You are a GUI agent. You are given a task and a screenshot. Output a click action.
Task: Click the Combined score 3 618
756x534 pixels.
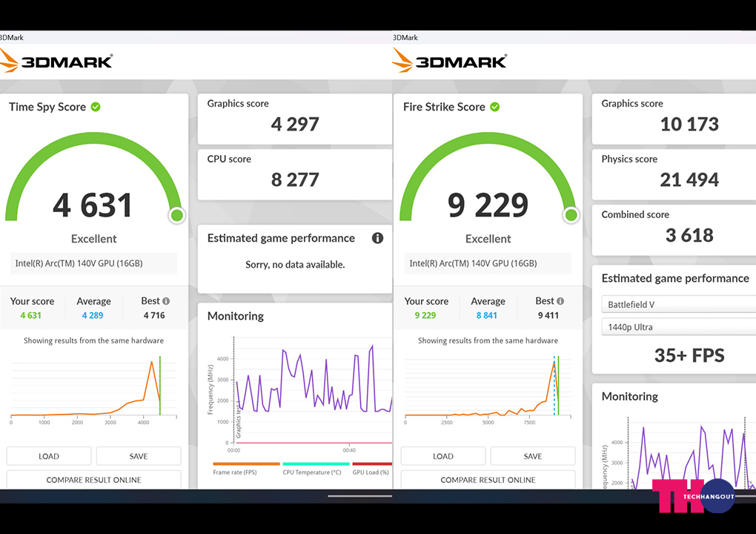point(689,235)
